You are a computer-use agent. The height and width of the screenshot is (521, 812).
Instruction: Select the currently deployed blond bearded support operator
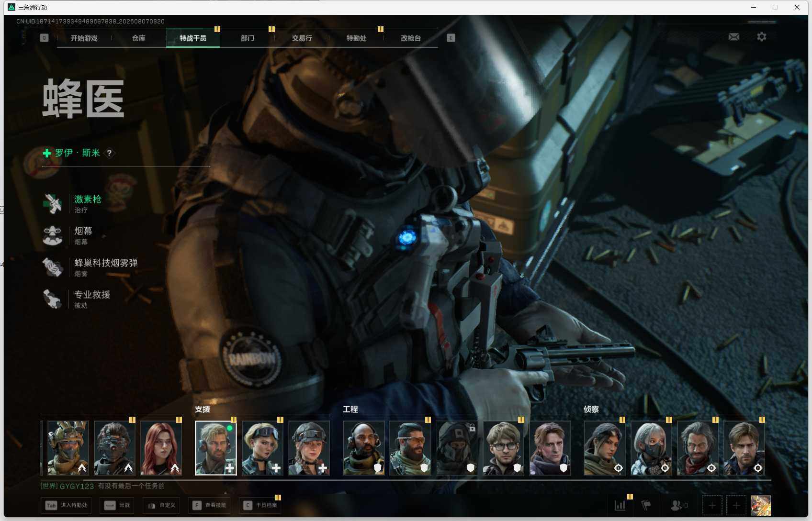[x=216, y=448]
